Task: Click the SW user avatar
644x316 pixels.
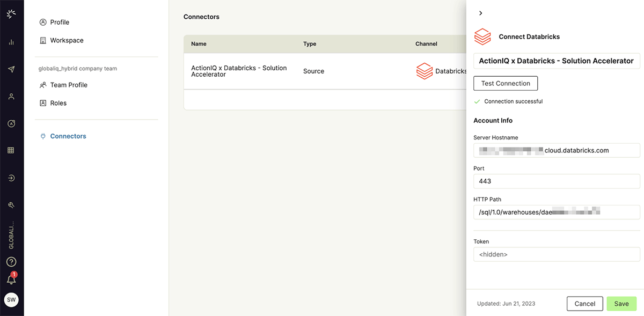Action: pyautogui.click(x=11, y=300)
